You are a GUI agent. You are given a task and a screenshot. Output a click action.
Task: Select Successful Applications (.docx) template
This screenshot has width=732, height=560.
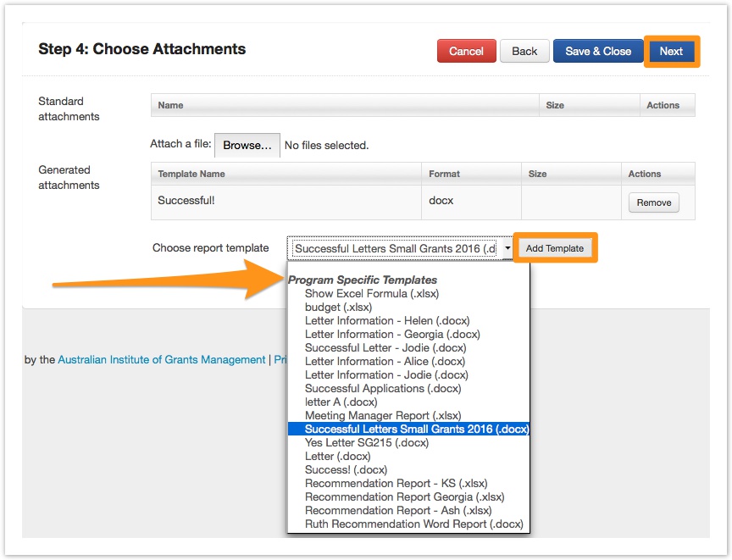click(383, 389)
